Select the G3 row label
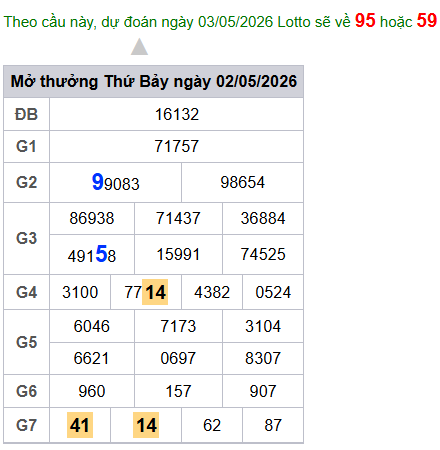 pos(26,238)
